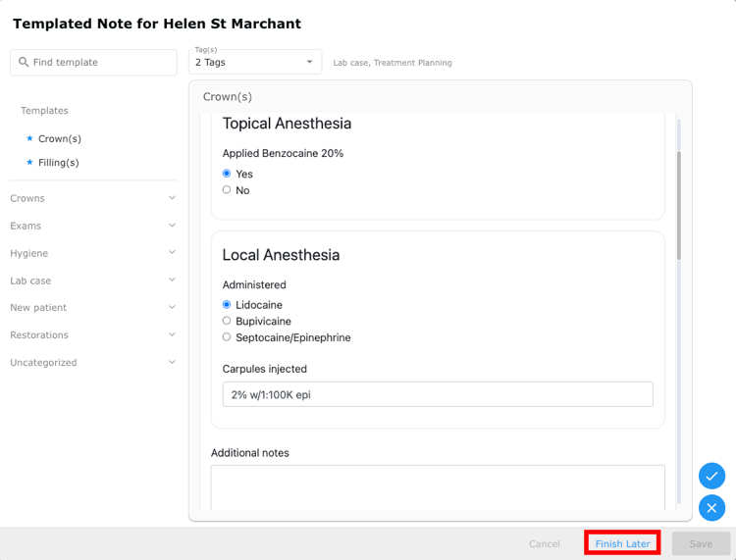Expand the Restorations category chevron
736x560 pixels.
point(173,334)
